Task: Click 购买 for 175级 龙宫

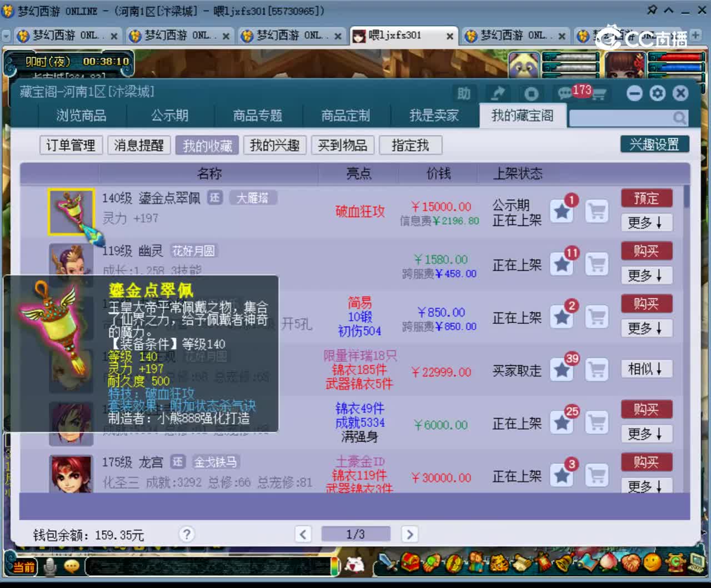Action: (x=647, y=462)
